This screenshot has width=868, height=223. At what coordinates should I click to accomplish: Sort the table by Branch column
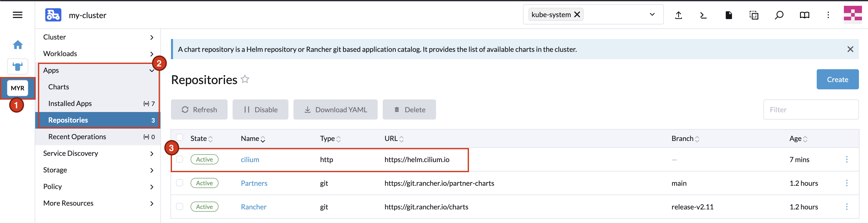tap(685, 139)
